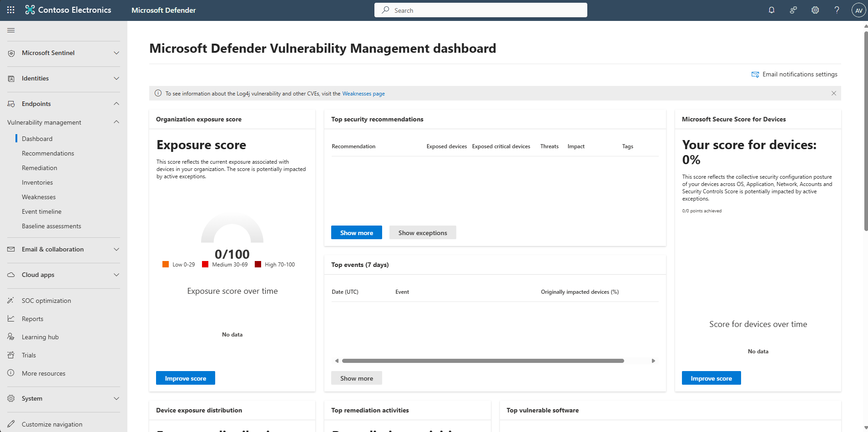The height and width of the screenshot is (432, 868).
Task: Click the Learning hub icon
Action: pos(11,337)
